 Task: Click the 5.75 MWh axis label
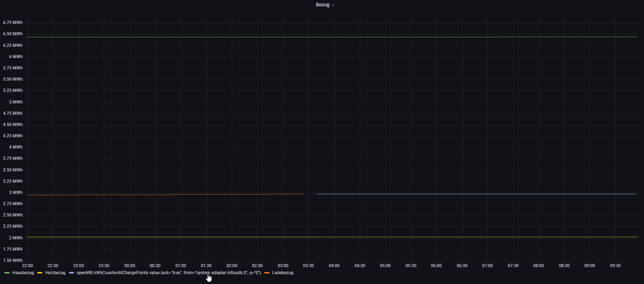[x=13, y=68]
